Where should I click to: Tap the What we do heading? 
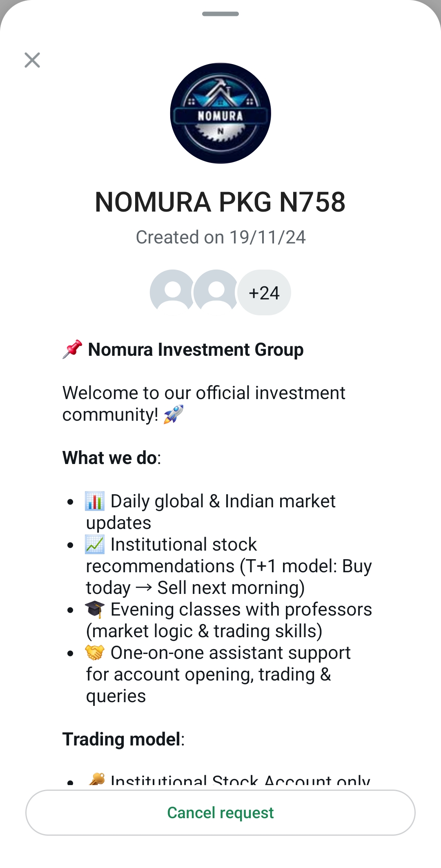click(x=109, y=458)
